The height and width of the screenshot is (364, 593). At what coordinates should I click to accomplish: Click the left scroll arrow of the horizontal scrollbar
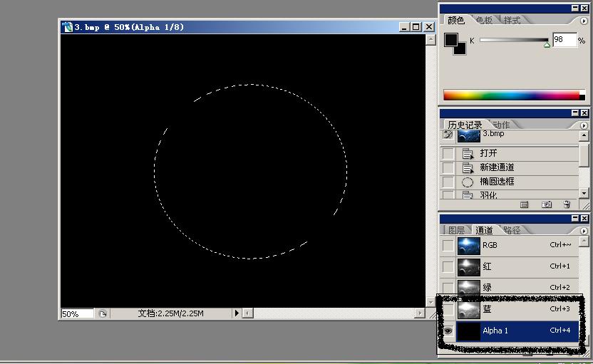pyautogui.click(x=248, y=313)
